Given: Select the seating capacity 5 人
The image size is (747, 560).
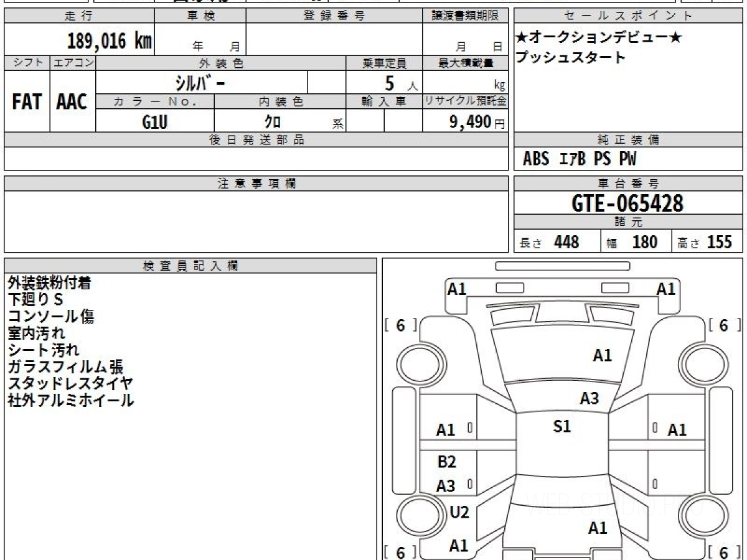Looking at the screenshot, I should point(401,83).
